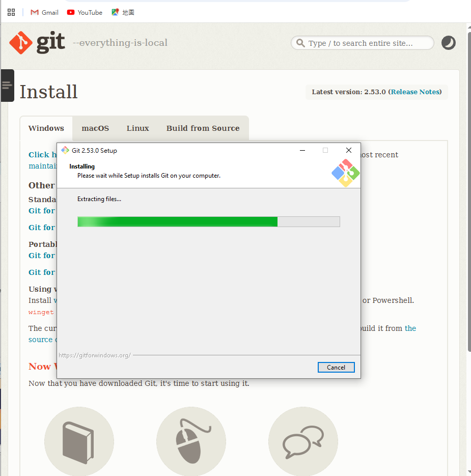
Task: Select the Windows tab
Action: pos(46,128)
